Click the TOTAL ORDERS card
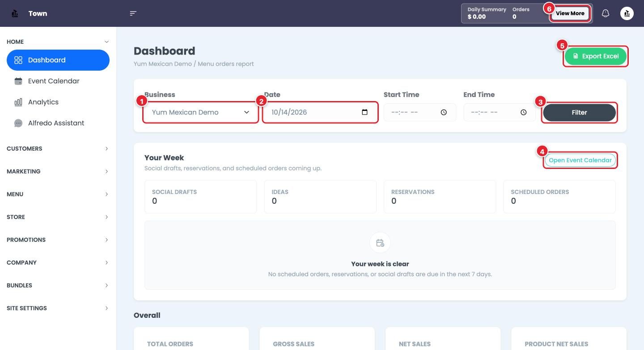Image resolution: width=644 pixels, height=350 pixels. pyautogui.click(x=191, y=338)
